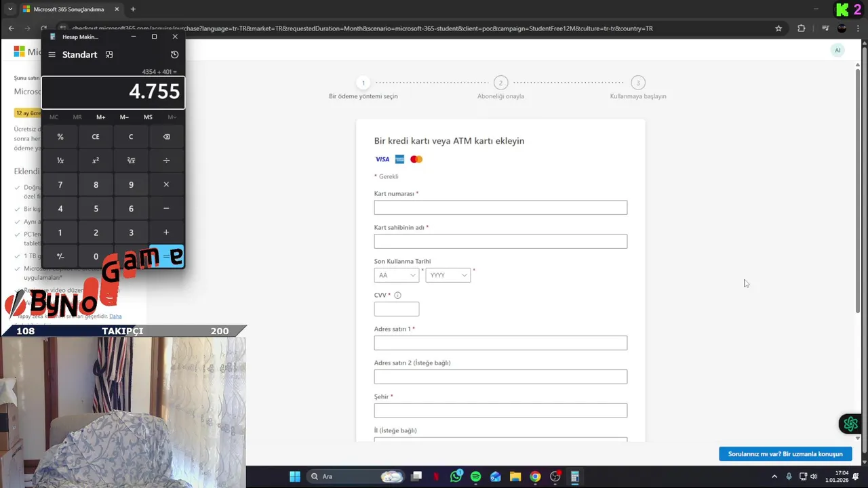Select the Microsoft 365 Sonuçlandırma tab
868x488 pixels.
[x=71, y=9]
